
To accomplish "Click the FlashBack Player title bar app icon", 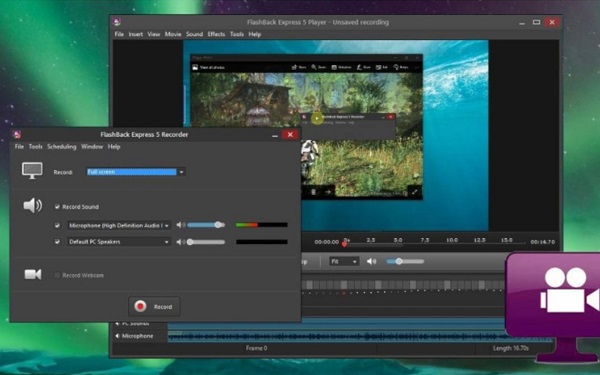I will tap(117, 22).
